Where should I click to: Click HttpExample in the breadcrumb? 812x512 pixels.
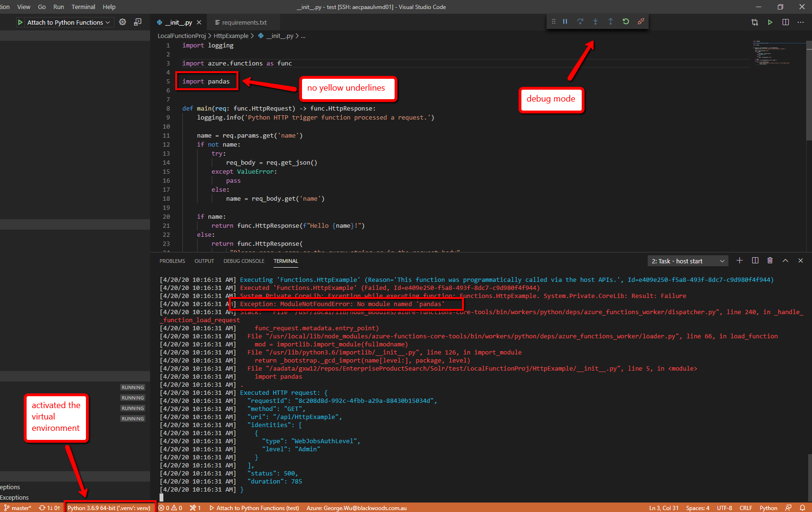tap(231, 36)
